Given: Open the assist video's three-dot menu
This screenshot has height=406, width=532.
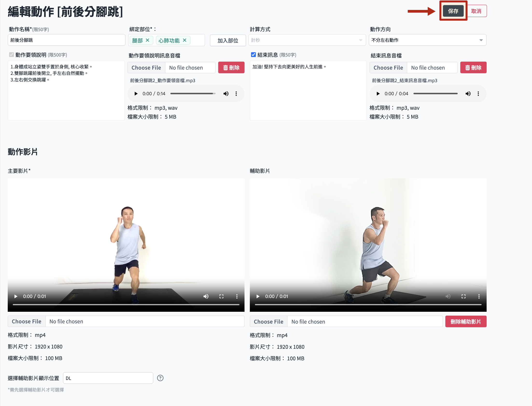Looking at the screenshot, I should point(479,296).
